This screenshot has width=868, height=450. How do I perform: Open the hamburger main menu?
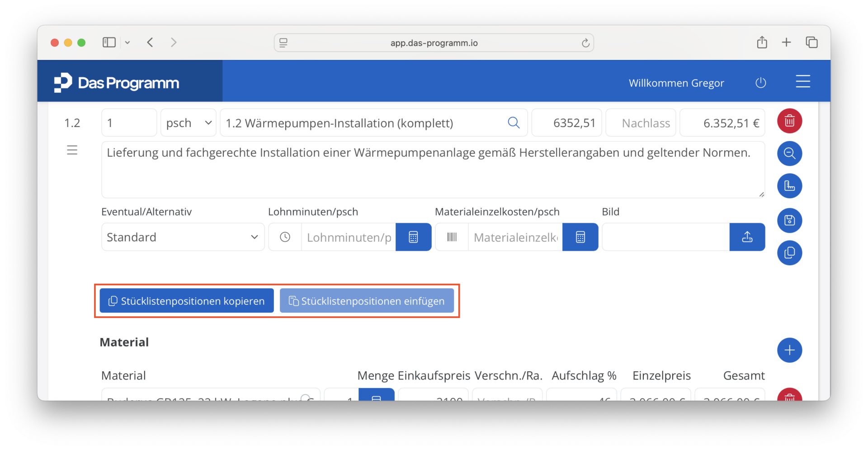click(x=803, y=82)
